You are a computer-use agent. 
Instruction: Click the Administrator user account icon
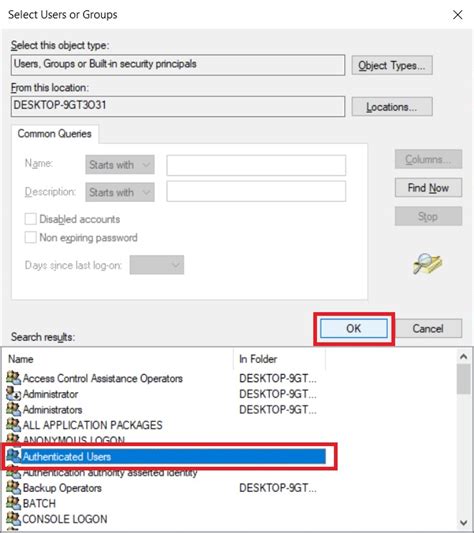coord(14,394)
